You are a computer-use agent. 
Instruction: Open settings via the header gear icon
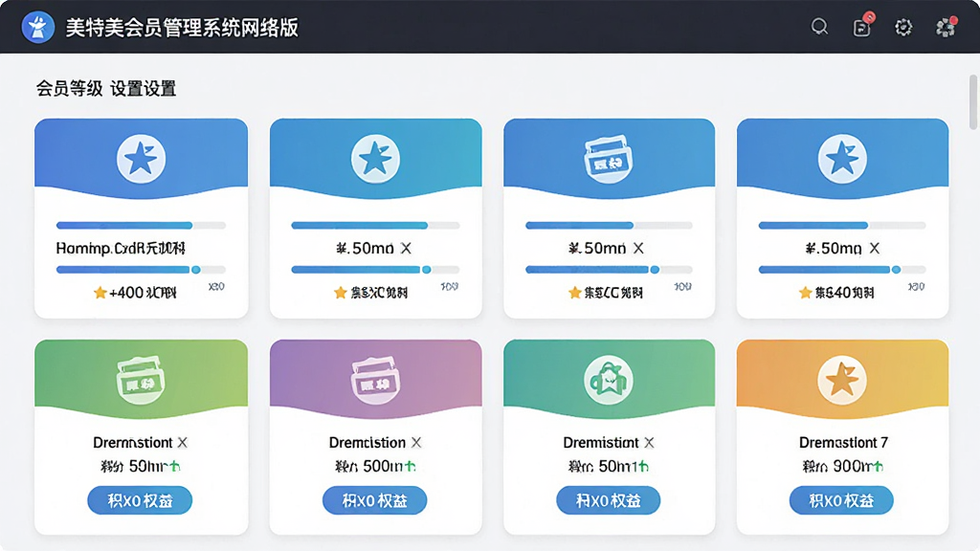[903, 27]
